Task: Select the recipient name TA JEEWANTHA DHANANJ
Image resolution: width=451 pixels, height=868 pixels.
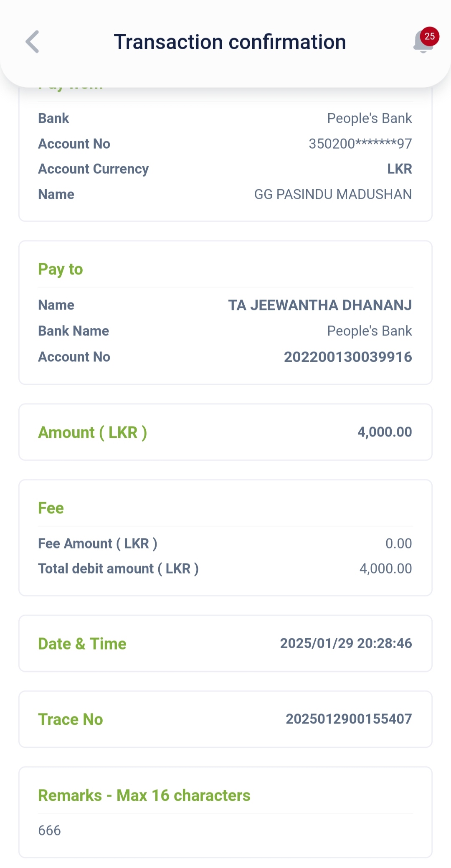Action: (x=320, y=305)
